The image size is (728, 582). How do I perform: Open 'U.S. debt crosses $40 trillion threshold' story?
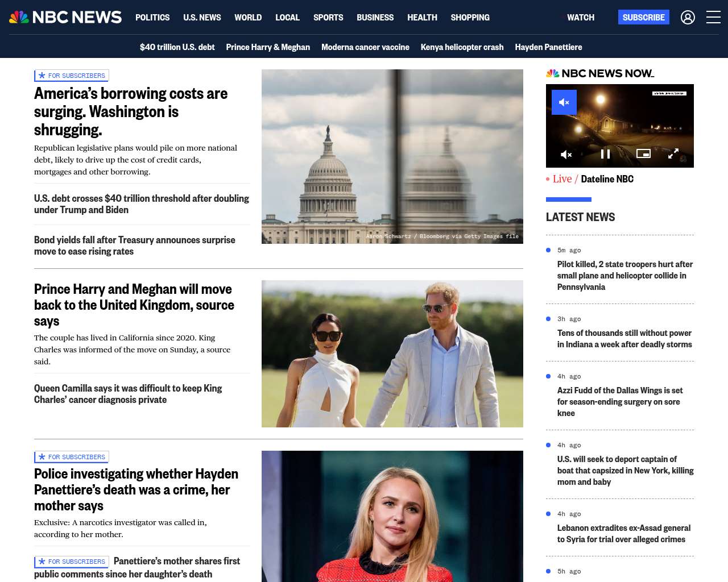(142, 204)
